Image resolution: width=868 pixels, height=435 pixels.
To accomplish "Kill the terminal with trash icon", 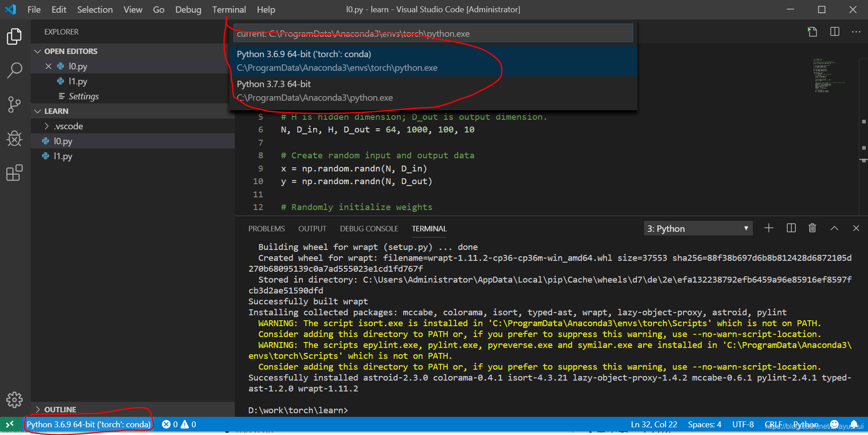I will click(812, 228).
